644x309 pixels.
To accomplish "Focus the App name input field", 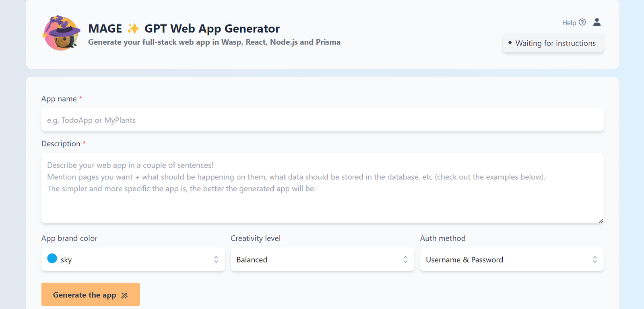I will pyautogui.click(x=322, y=120).
